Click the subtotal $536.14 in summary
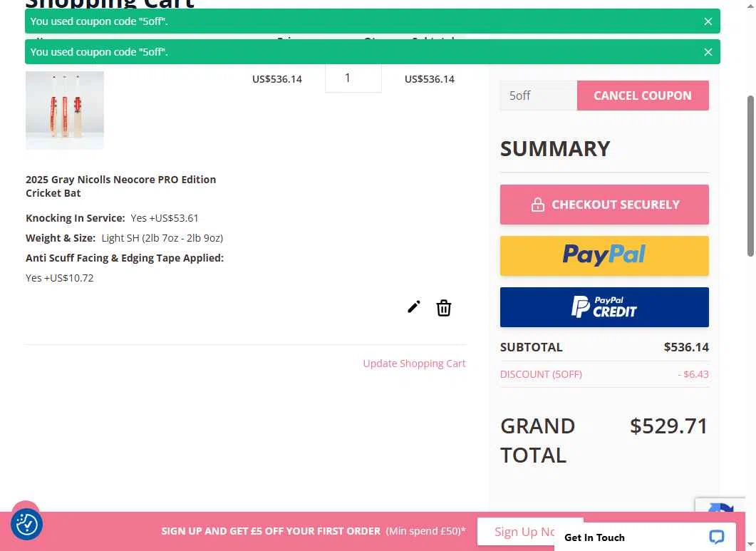Viewport: 756px width, 551px height. click(x=686, y=347)
